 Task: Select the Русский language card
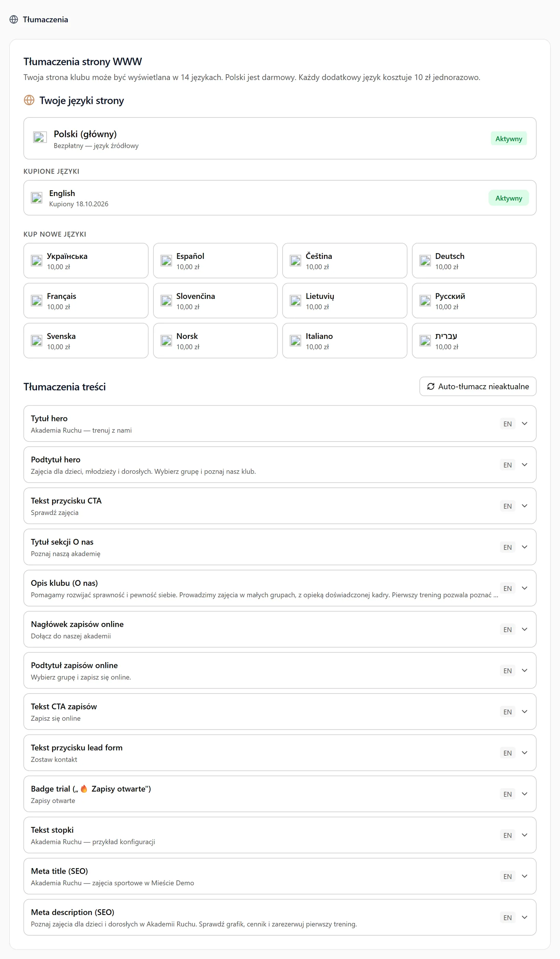pyautogui.click(x=474, y=301)
